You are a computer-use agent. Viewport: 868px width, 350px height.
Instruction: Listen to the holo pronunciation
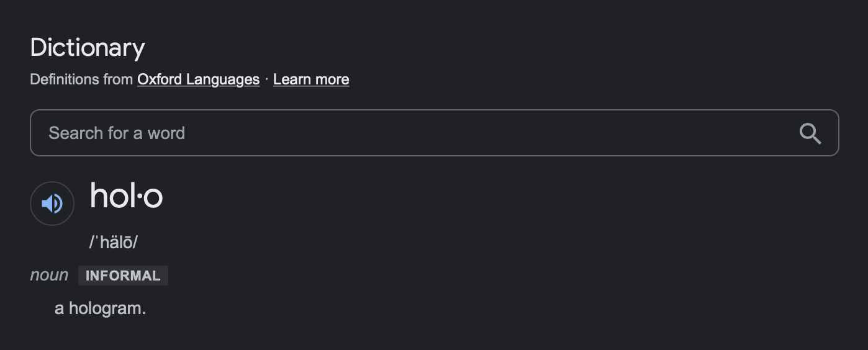pyautogui.click(x=52, y=204)
